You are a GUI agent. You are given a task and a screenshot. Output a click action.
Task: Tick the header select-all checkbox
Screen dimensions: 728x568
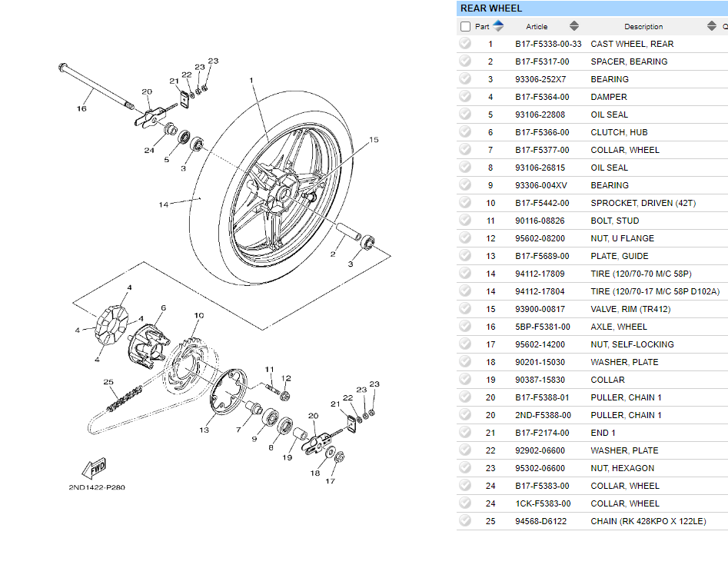click(x=465, y=26)
